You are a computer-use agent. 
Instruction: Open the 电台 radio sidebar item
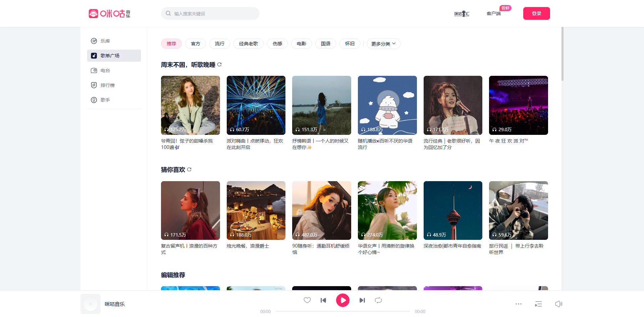point(114,70)
